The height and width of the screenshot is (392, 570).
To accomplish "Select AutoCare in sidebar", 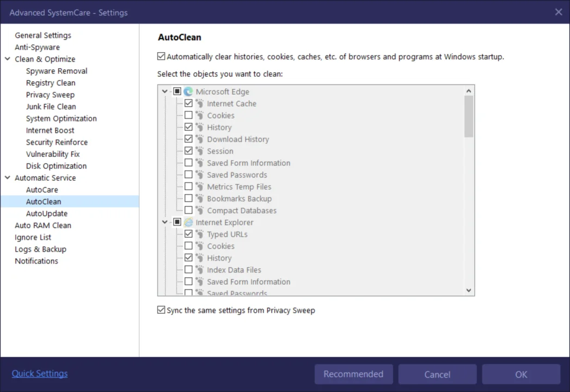I will (x=42, y=190).
